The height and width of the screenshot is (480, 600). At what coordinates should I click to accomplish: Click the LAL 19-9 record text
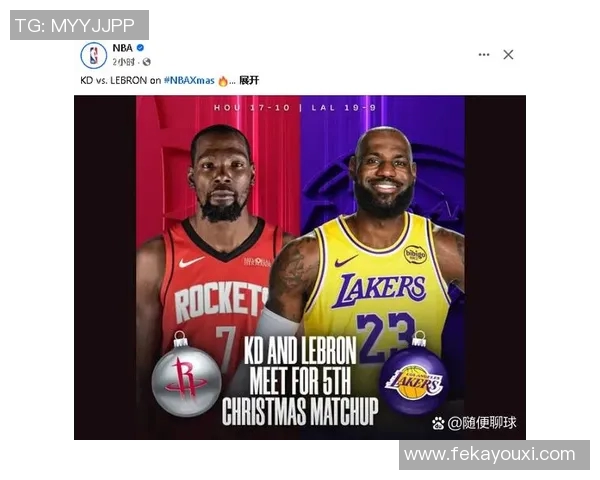[343, 108]
